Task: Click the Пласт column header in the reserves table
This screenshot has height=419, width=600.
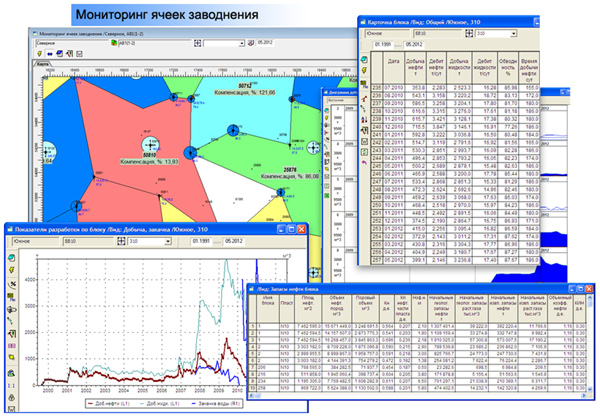Action: click(287, 308)
